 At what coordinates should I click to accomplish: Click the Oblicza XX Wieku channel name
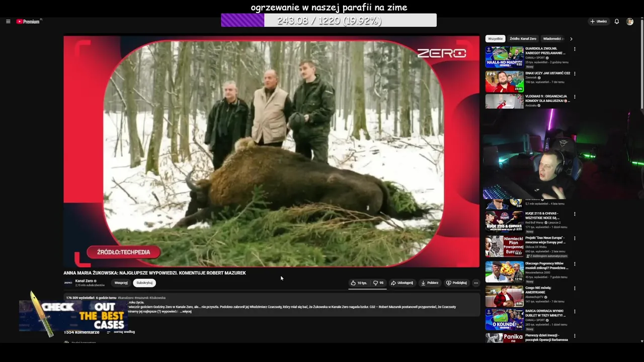(x=536, y=248)
